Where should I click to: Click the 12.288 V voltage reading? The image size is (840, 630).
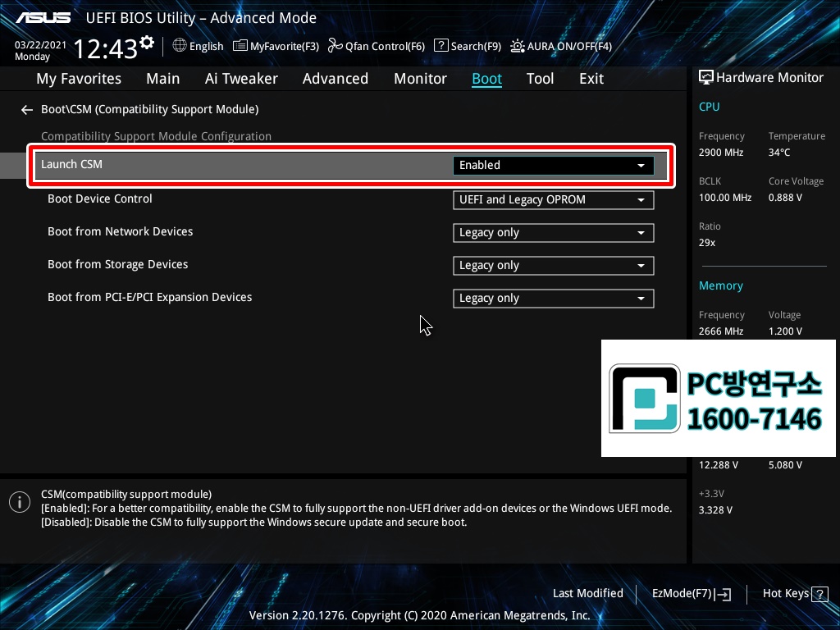point(718,465)
